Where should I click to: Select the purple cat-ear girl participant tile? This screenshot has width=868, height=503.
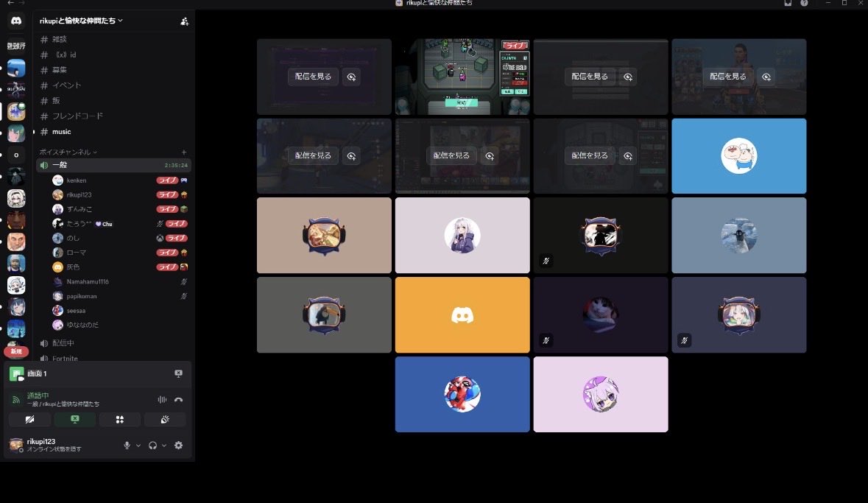click(601, 395)
